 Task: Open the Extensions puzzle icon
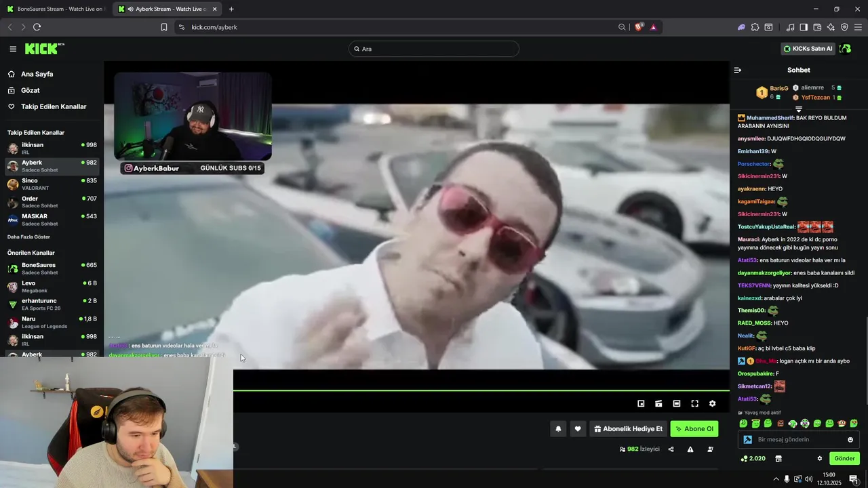point(755,27)
